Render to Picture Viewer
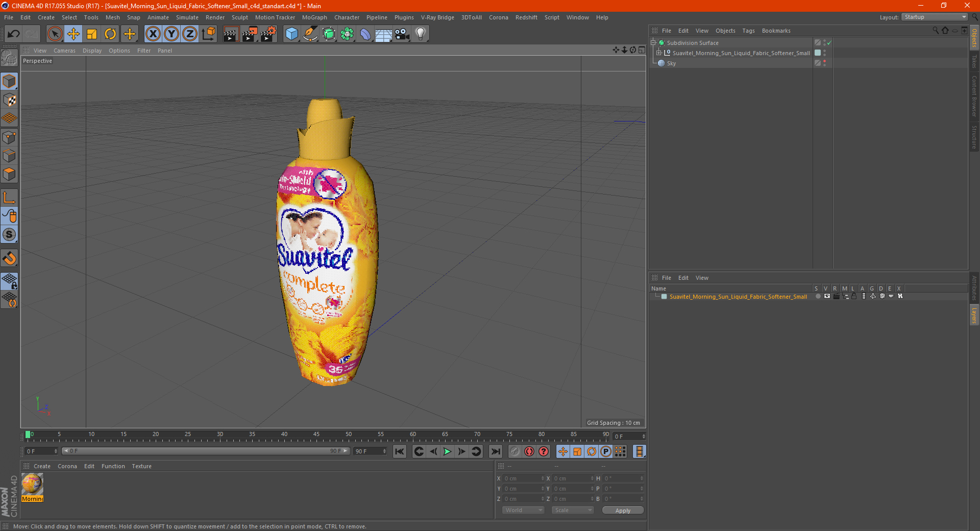Image resolution: width=980 pixels, height=531 pixels. coord(250,34)
